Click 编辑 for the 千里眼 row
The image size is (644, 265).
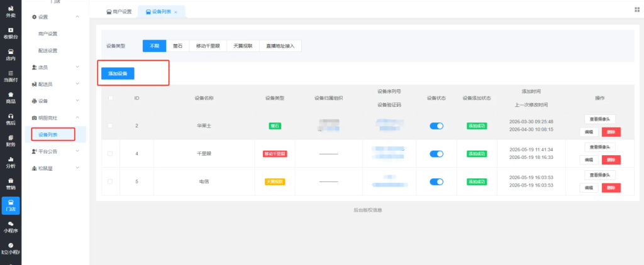point(589,160)
